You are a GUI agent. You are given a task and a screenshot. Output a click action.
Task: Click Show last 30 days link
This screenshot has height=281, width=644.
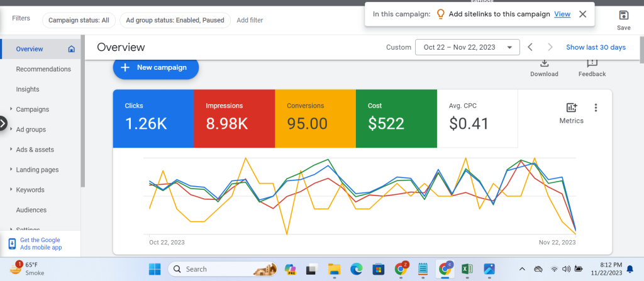[x=596, y=47]
